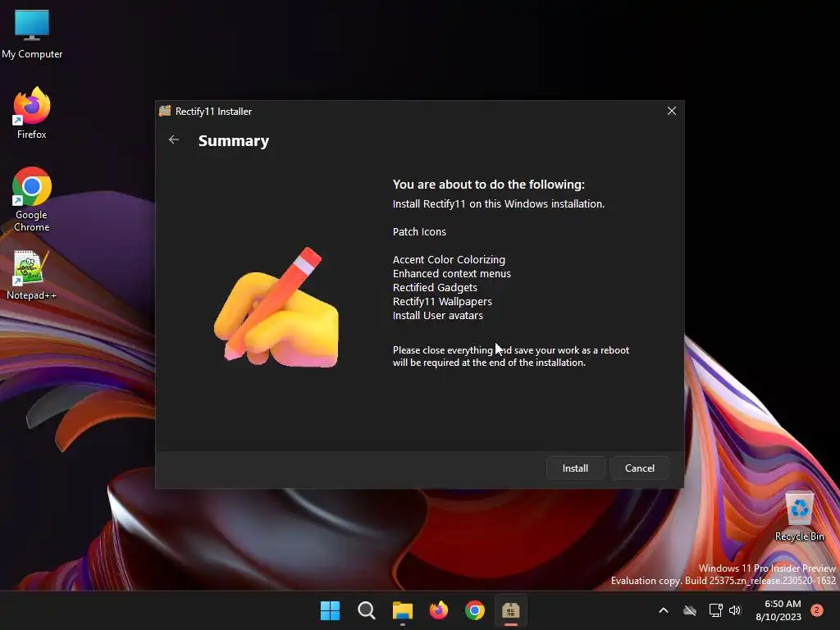The width and height of the screenshot is (840, 630).
Task: Cancel the Rectify11 installation
Action: 639,468
